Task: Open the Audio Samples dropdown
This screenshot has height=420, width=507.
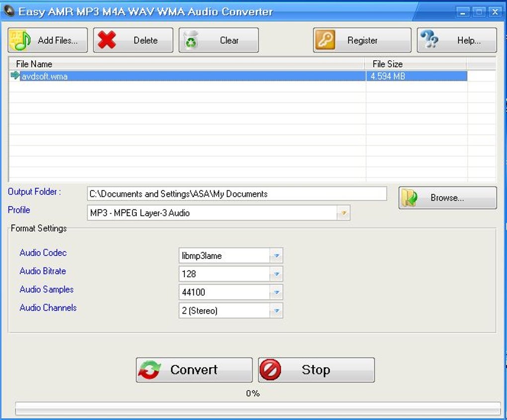Action: (x=277, y=292)
